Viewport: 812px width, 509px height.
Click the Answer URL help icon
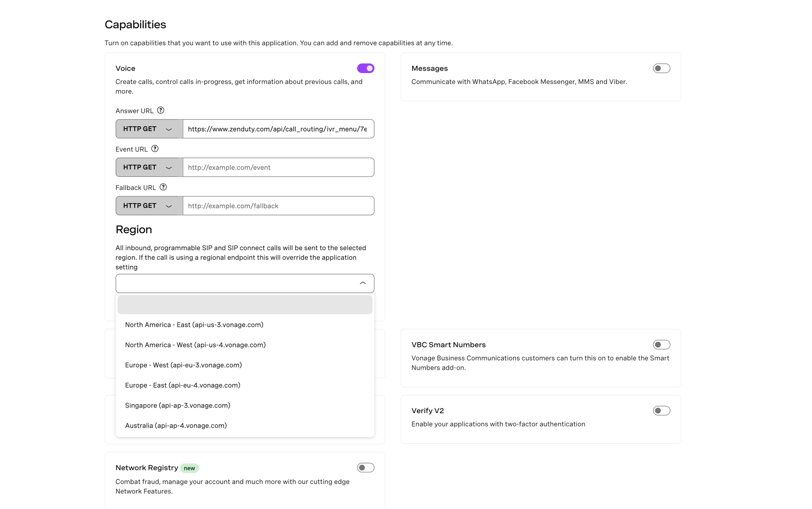coord(161,110)
